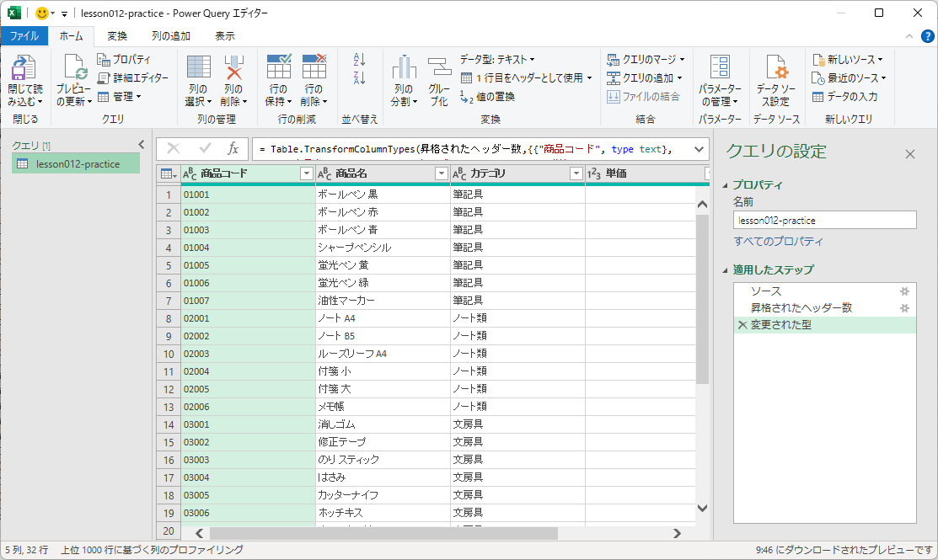Click the query name input field
The width and height of the screenshot is (938, 560).
tap(824, 220)
